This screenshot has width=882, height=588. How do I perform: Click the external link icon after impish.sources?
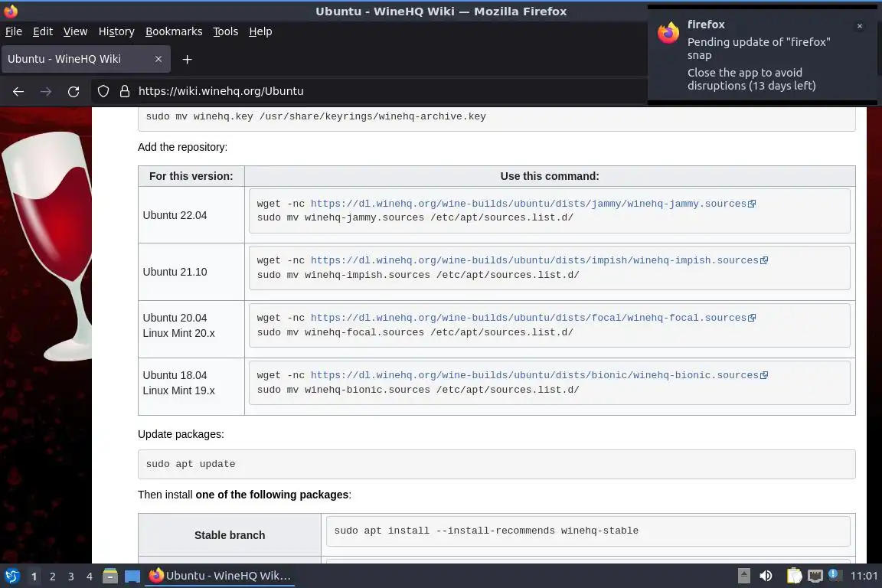click(764, 260)
